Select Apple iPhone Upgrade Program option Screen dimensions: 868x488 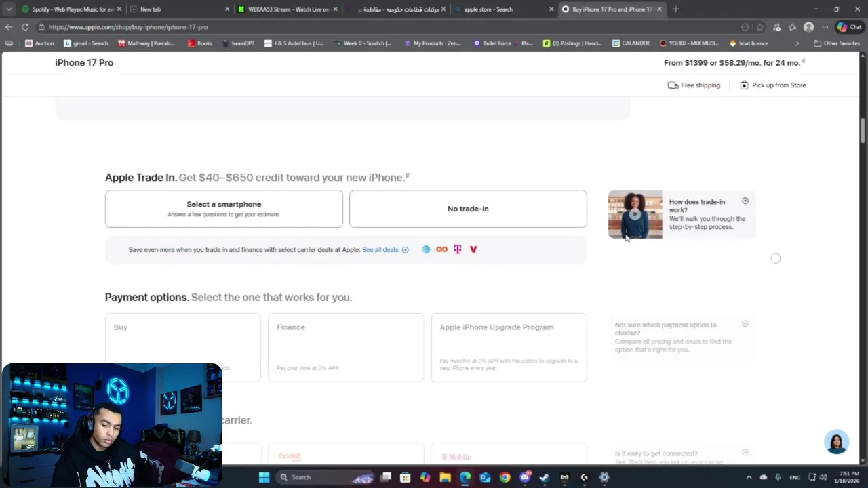pos(509,348)
